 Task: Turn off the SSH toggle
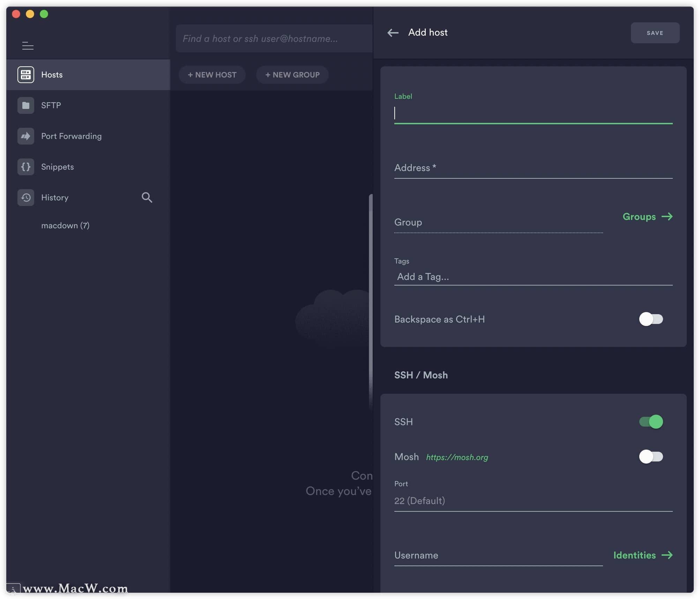point(651,422)
